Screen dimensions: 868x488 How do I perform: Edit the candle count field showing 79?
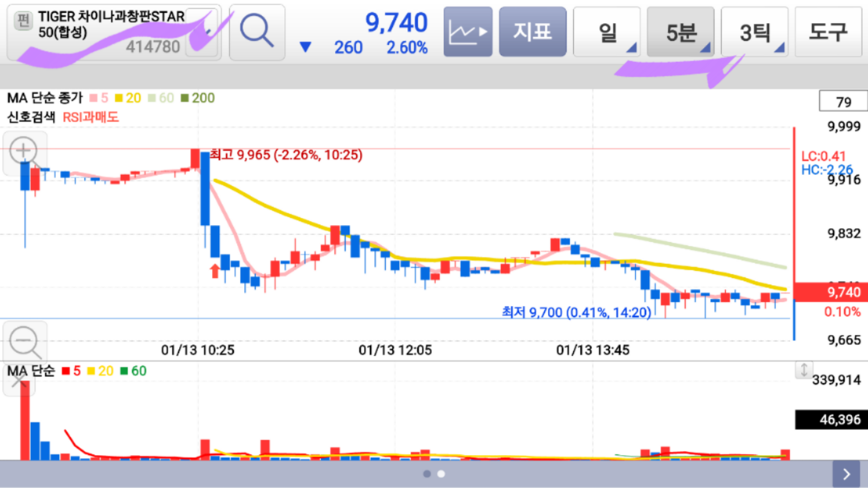click(x=843, y=102)
